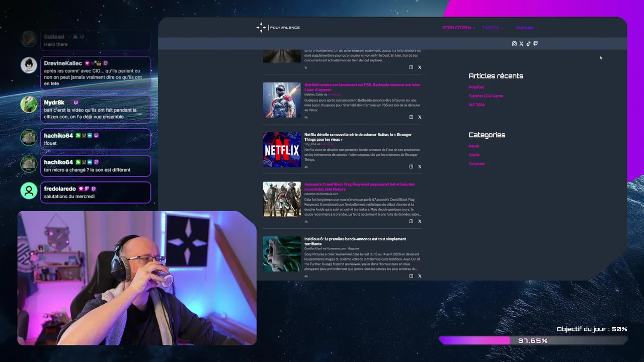The width and height of the screenshot is (644, 362).
Task: Open the Assassin's Creed Black Flag Resynced headline
Action: coord(359,187)
